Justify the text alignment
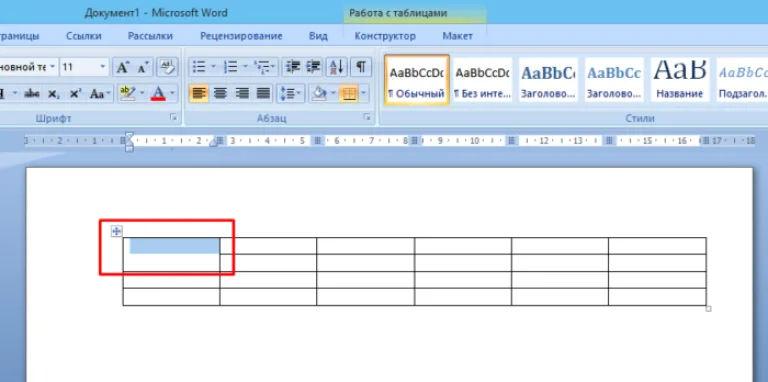This screenshot has width=768, height=382. [x=263, y=94]
